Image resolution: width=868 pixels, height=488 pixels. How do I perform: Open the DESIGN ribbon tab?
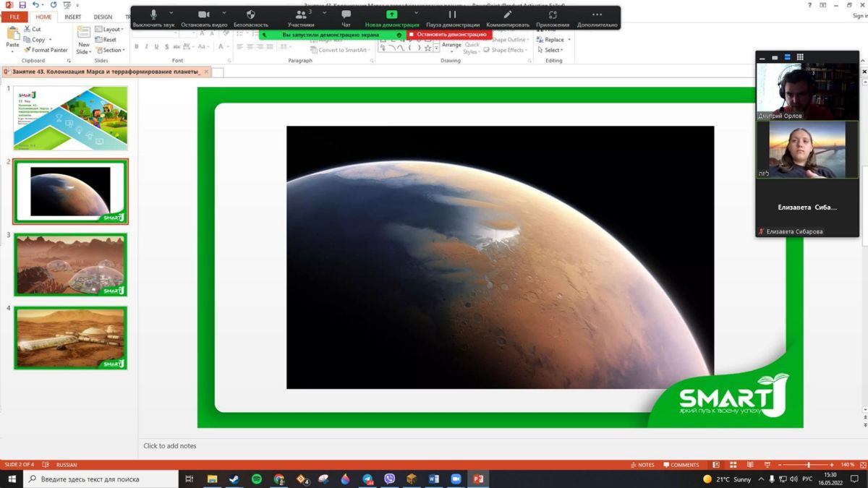(x=103, y=17)
